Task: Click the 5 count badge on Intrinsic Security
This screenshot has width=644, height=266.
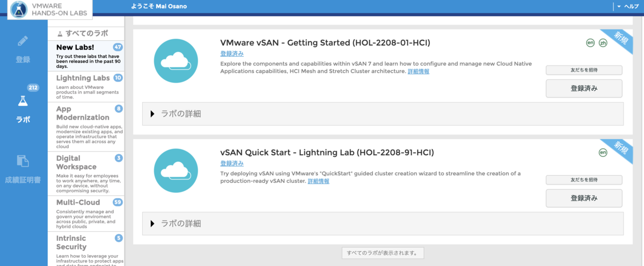Action: pyautogui.click(x=119, y=238)
